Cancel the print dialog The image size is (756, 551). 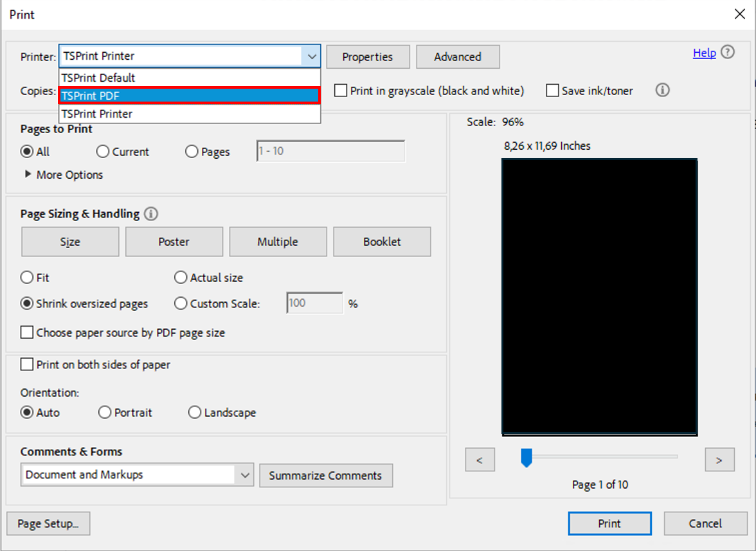click(x=705, y=523)
